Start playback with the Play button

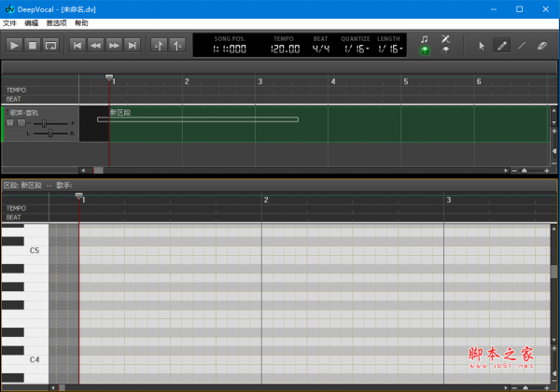tap(14, 46)
